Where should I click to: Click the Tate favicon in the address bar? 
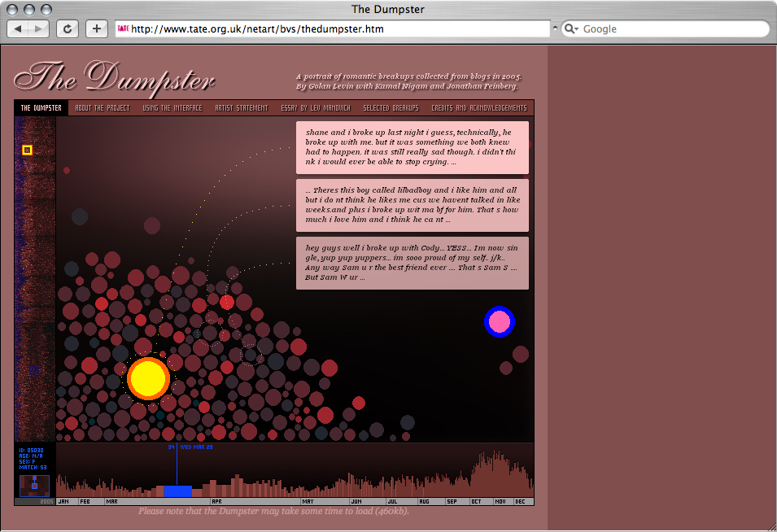[x=124, y=28]
